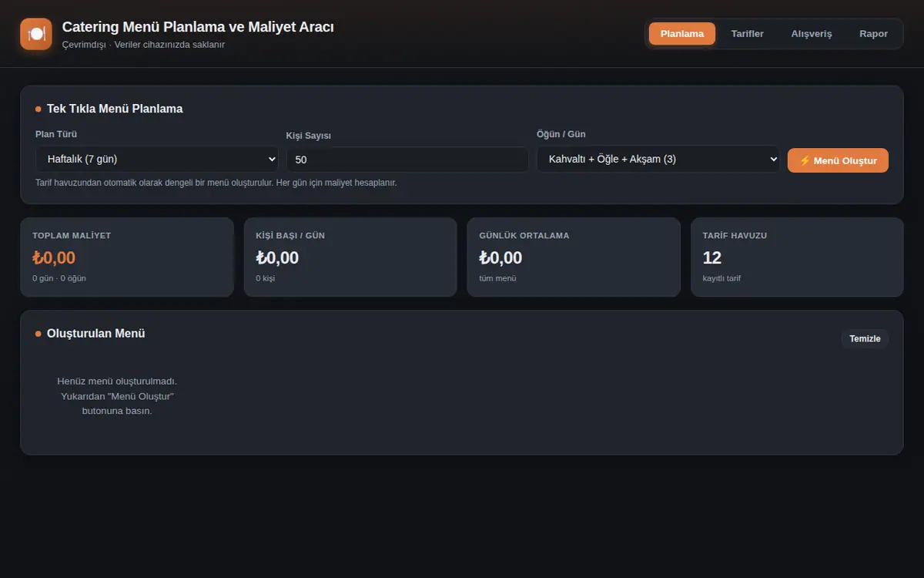Show the Rapor tab
This screenshot has height=578, width=924.
[x=873, y=34]
